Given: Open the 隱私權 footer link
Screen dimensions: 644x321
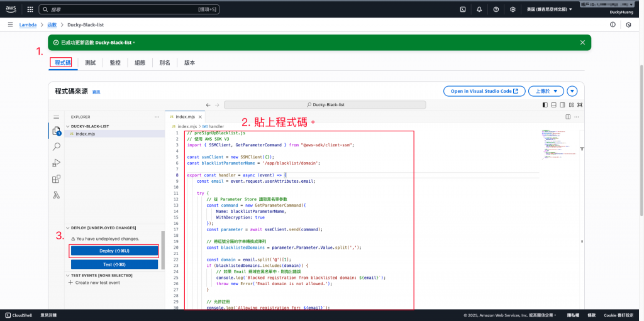Looking at the screenshot, I should pos(573,315).
